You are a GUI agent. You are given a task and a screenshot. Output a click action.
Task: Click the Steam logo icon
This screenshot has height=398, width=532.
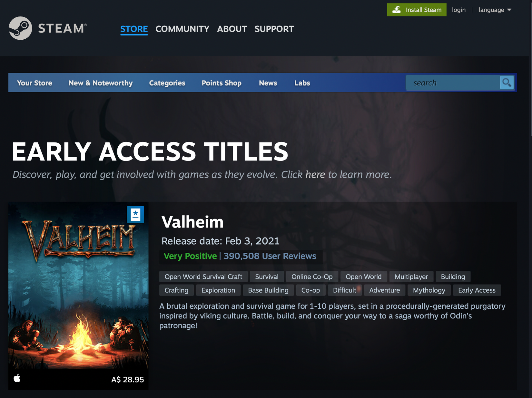click(x=20, y=28)
